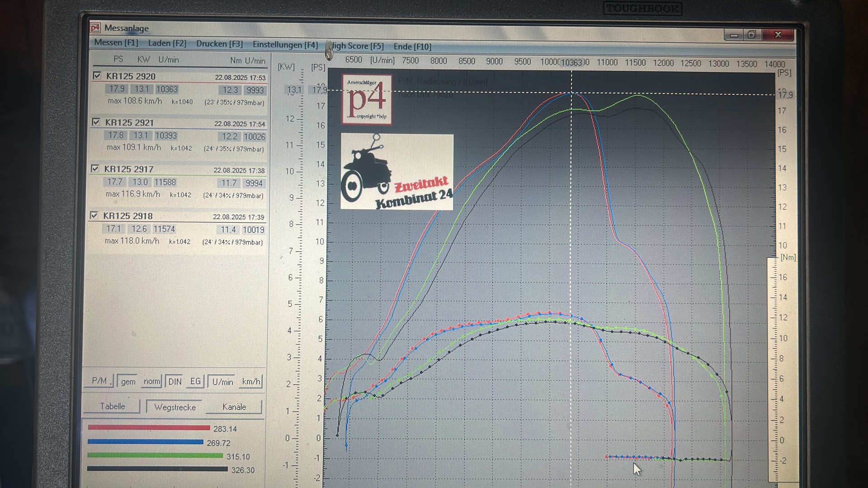Open the Laden [F2] menu
This screenshot has width=868, height=488.
point(167,43)
